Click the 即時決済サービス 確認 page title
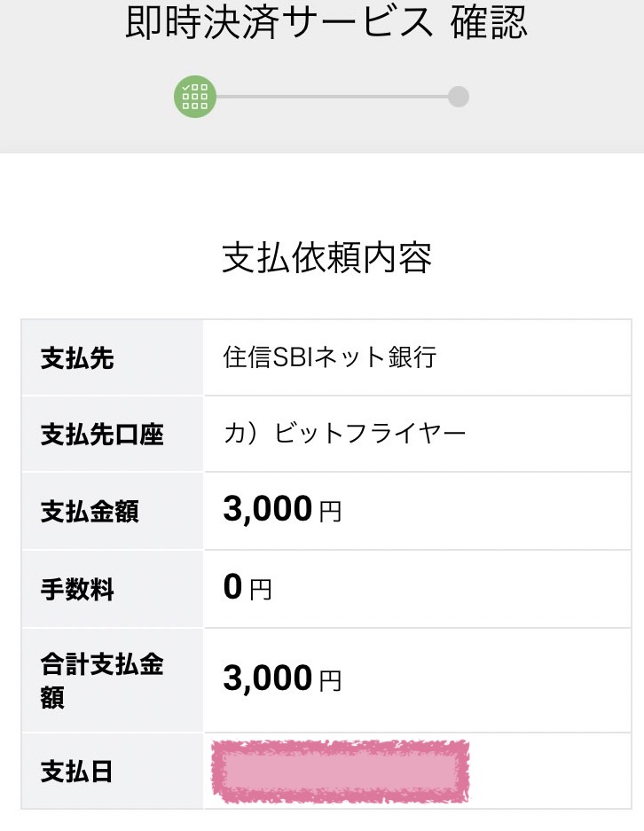The image size is (644, 831). [x=326, y=22]
